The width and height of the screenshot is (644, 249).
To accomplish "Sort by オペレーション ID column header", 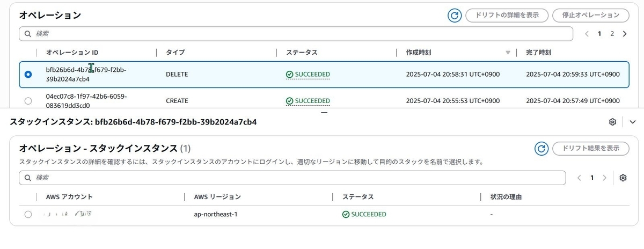I will click(72, 53).
